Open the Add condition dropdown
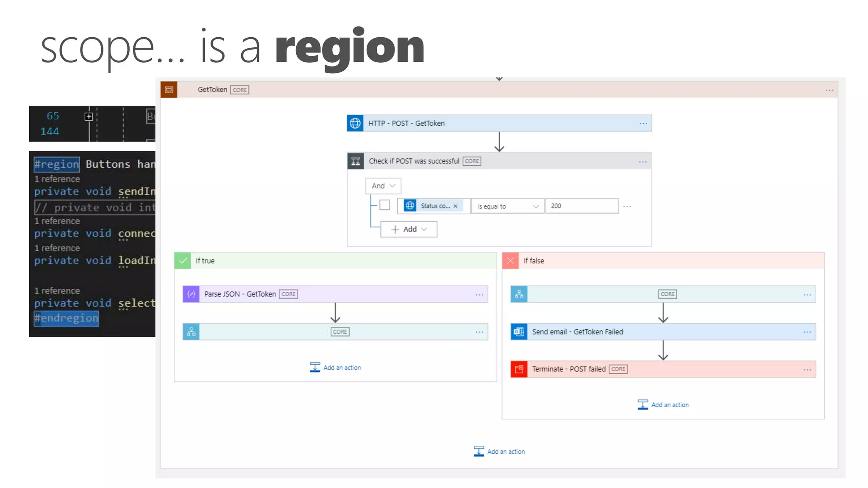 (409, 229)
